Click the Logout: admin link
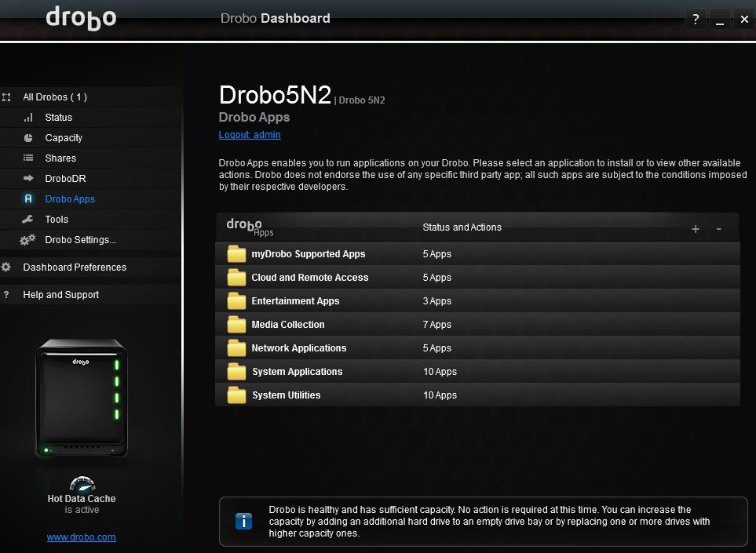The image size is (756, 553). [x=250, y=135]
